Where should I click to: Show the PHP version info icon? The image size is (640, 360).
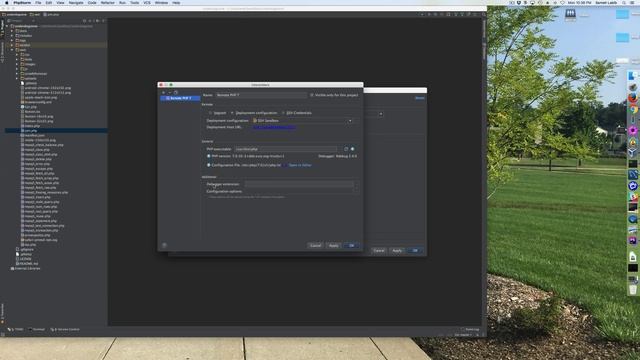coord(209,156)
